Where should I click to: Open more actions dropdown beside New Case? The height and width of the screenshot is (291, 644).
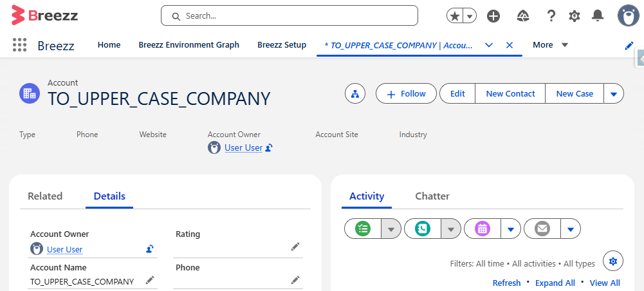pyautogui.click(x=614, y=94)
